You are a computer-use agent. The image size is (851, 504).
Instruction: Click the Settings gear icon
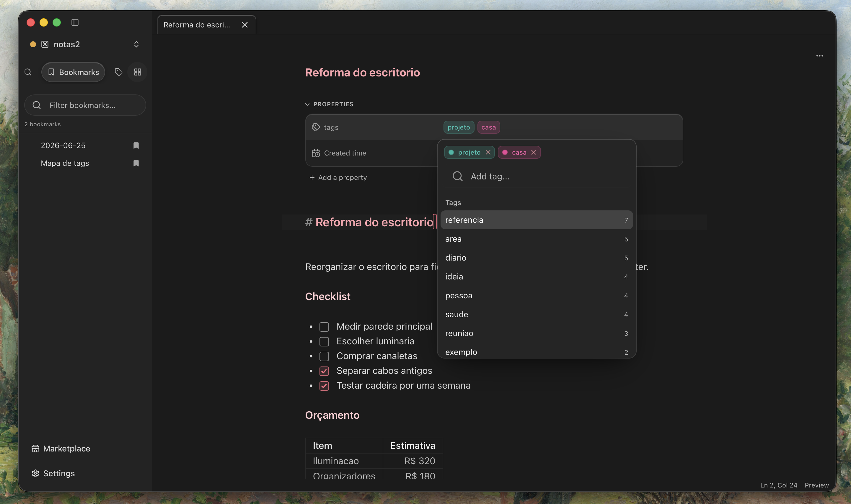[35, 473]
